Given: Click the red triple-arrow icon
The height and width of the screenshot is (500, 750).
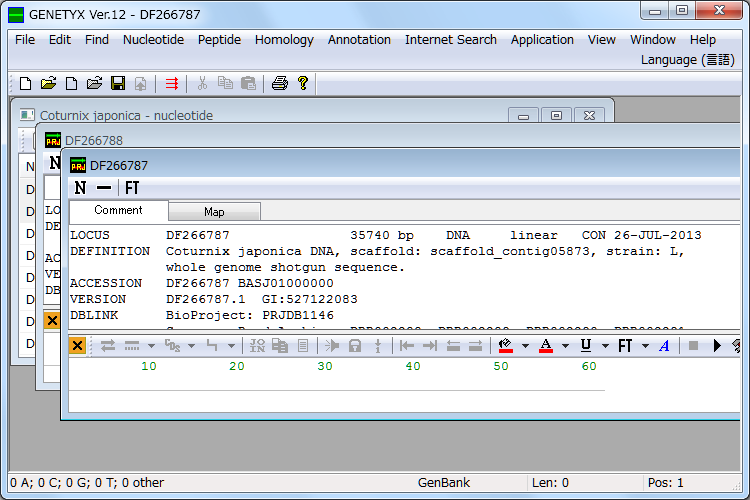Looking at the screenshot, I should point(172,84).
